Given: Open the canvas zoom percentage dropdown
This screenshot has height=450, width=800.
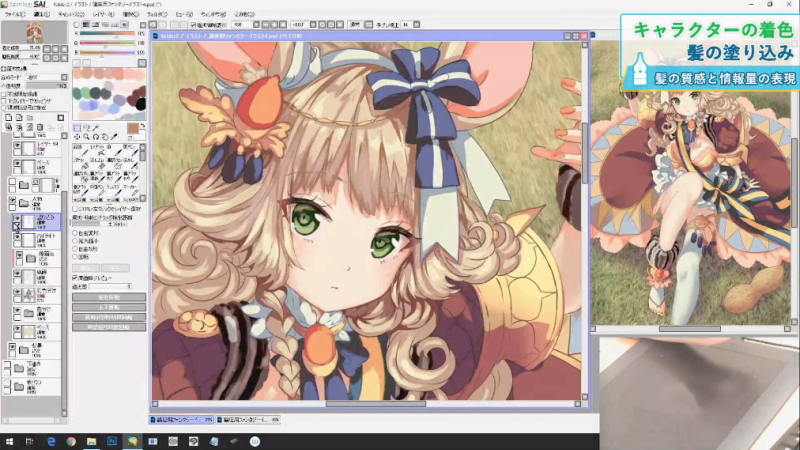Looking at the screenshot, I should point(256,24).
